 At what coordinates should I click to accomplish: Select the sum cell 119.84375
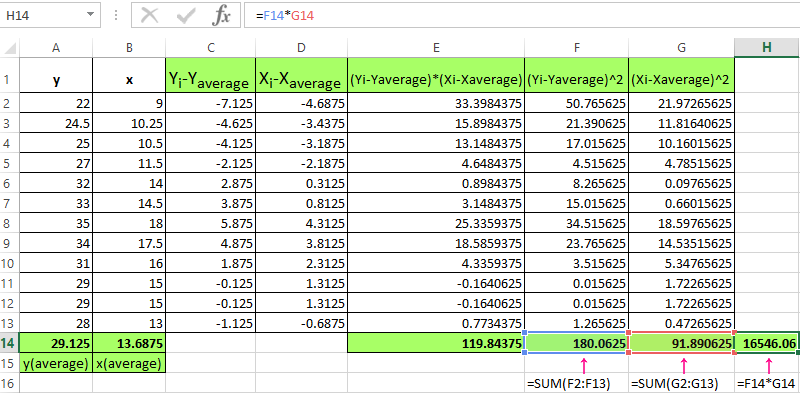pos(436,343)
